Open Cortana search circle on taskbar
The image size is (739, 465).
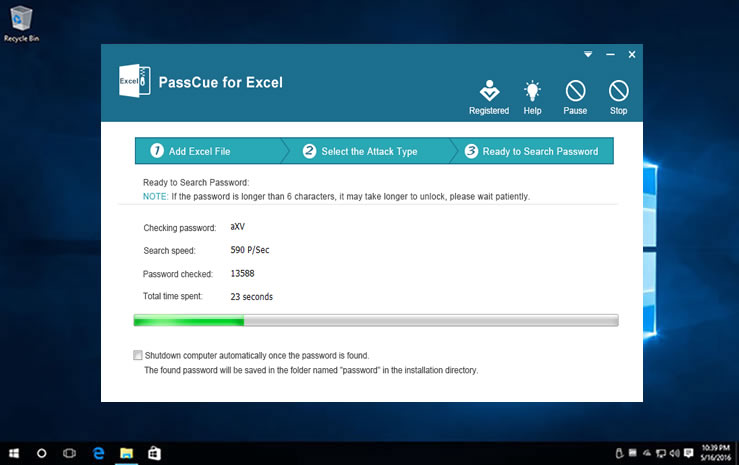coord(41,453)
